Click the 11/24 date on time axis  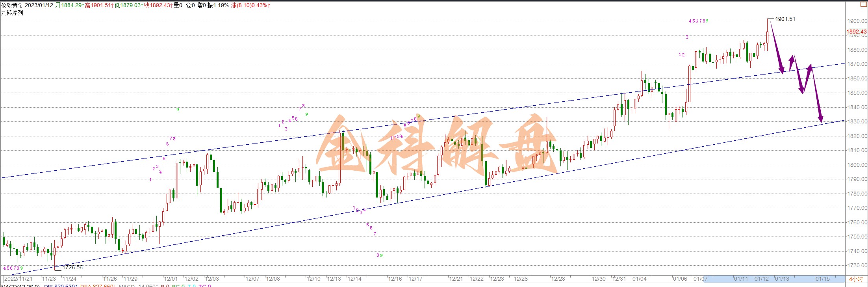(x=69, y=279)
